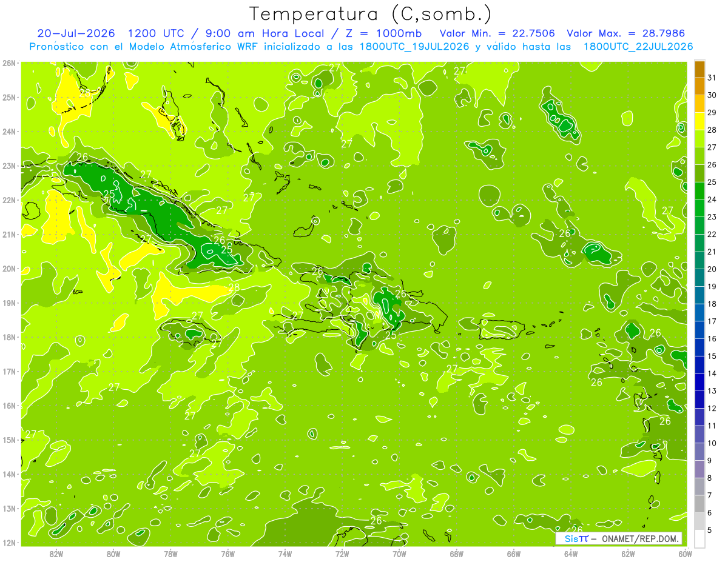Click the green colorbar swatch between 24 and 25
The height and width of the screenshot is (562, 728).
click(699, 191)
